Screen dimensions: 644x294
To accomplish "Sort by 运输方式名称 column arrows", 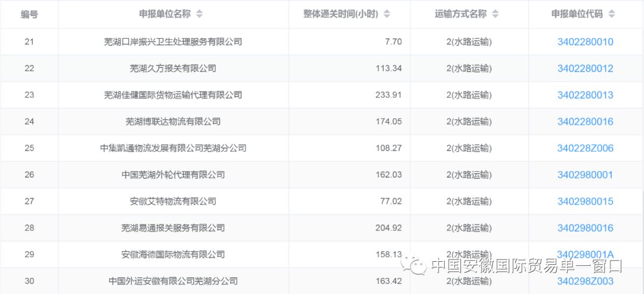I will 496,14.
